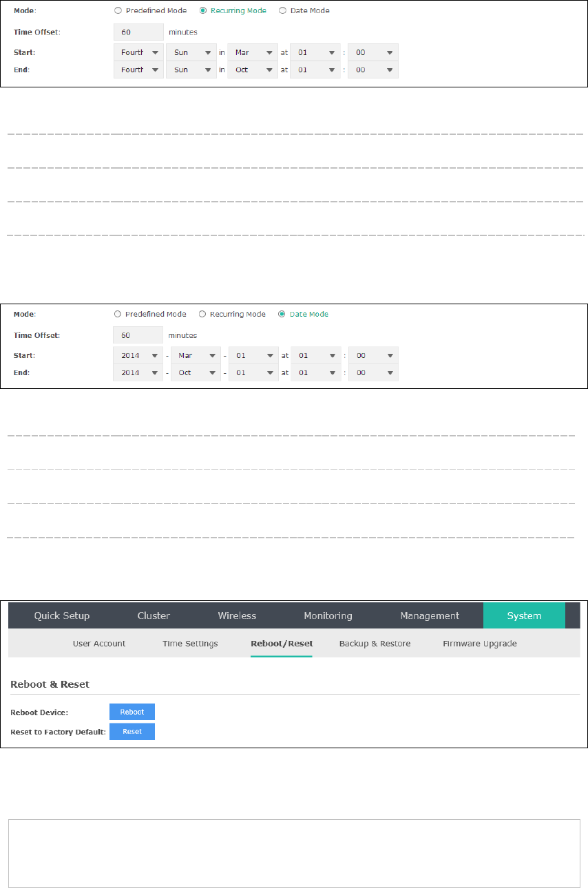This screenshot has width=588, height=888.
Task: Open the End month dropdown in the Date Mode panel
Action: tap(196, 372)
